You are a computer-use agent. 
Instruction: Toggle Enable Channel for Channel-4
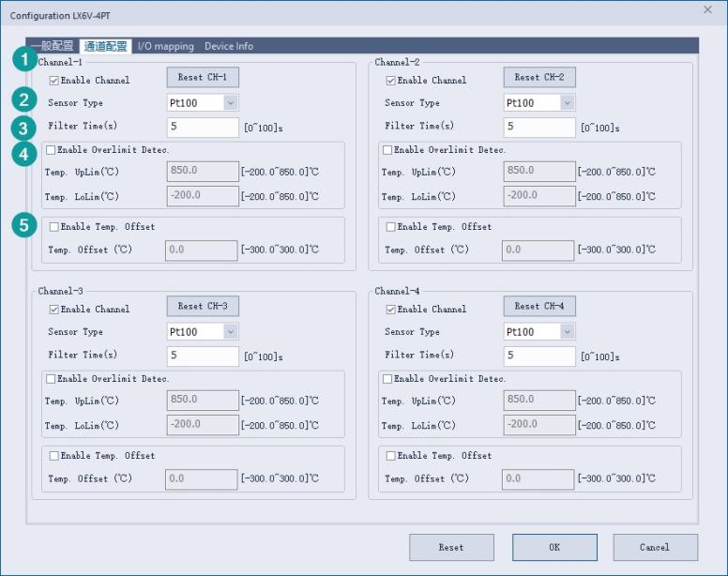391,310
